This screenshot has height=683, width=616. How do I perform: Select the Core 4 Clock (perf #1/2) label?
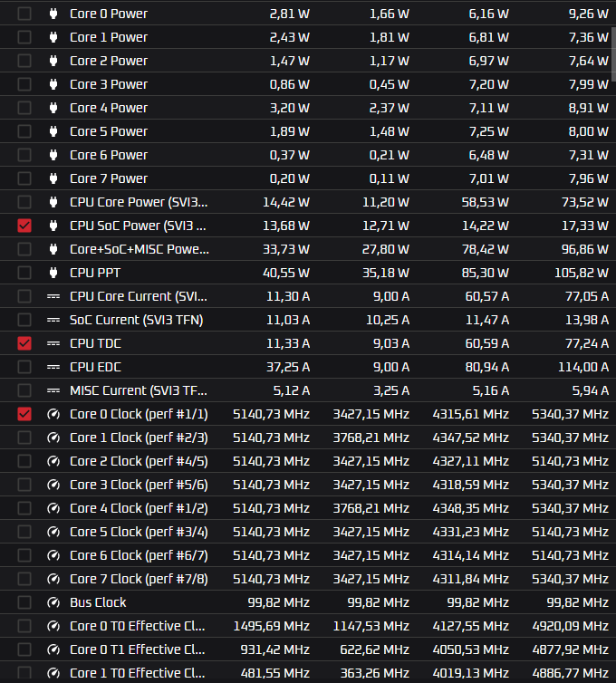click(139, 508)
